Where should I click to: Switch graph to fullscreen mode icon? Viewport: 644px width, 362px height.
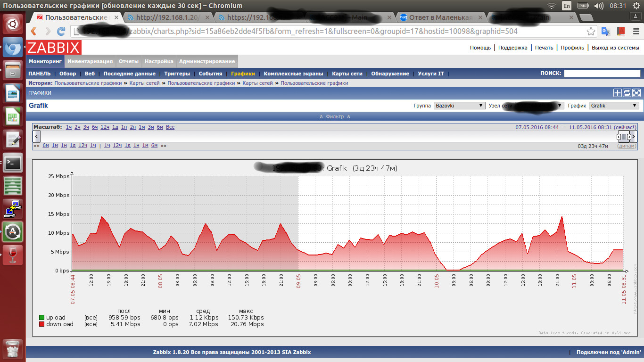(x=636, y=93)
